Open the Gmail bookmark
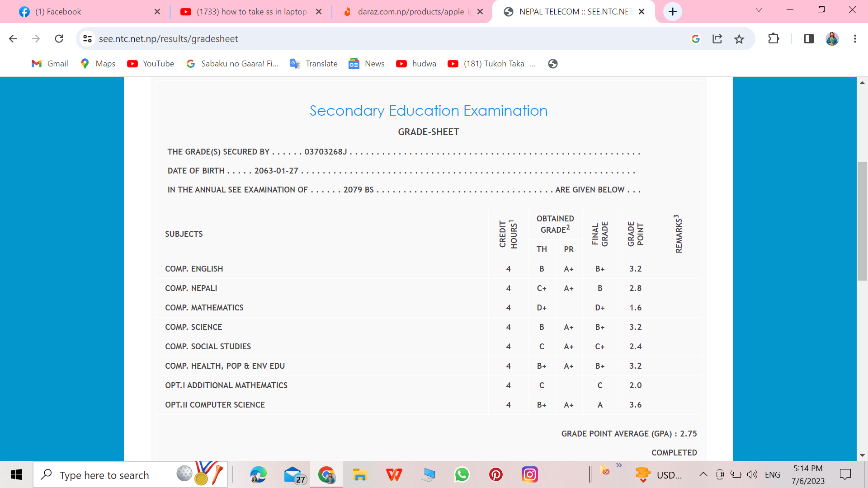868x488 pixels. coord(50,64)
